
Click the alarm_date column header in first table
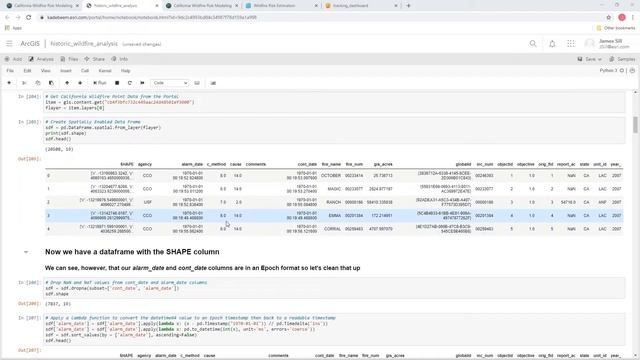point(192,164)
